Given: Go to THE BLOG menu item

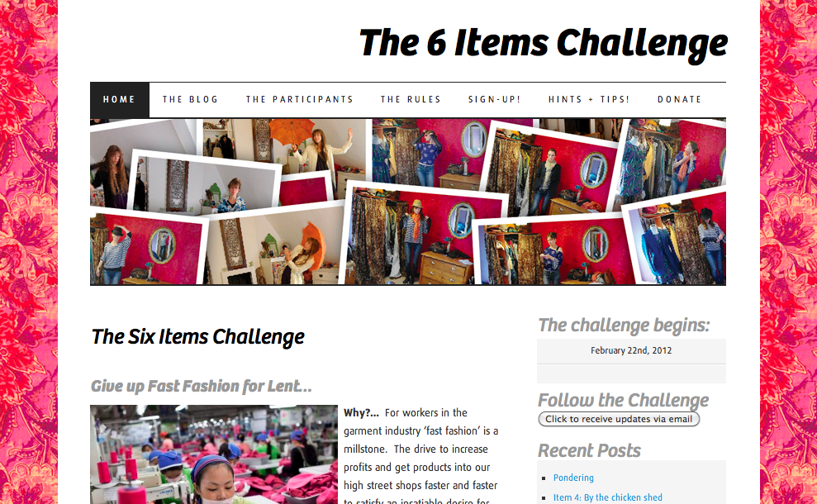Looking at the screenshot, I should pyautogui.click(x=190, y=99).
